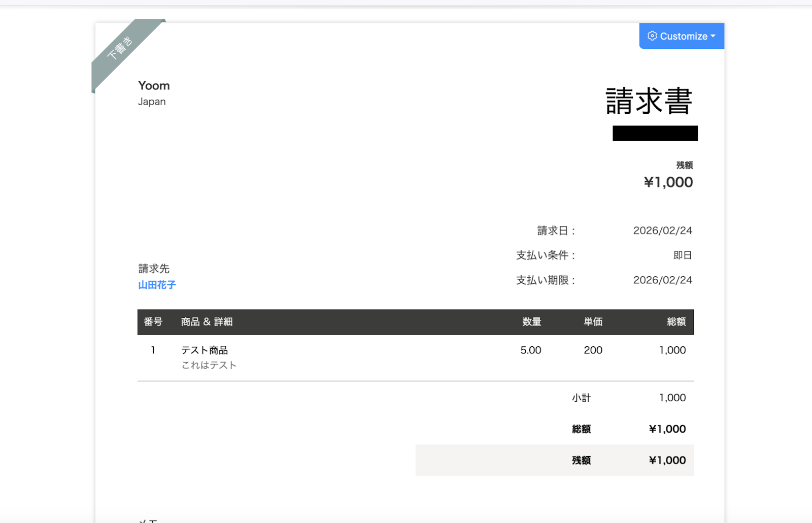The height and width of the screenshot is (523, 812).
Task: Click the Yoom company name
Action: [x=154, y=86]
